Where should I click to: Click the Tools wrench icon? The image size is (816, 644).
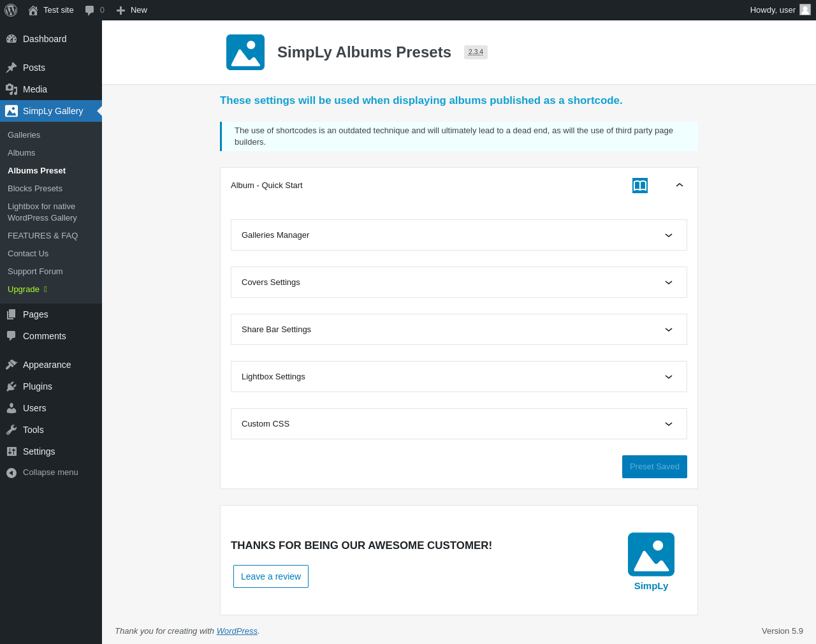point(11,430)
